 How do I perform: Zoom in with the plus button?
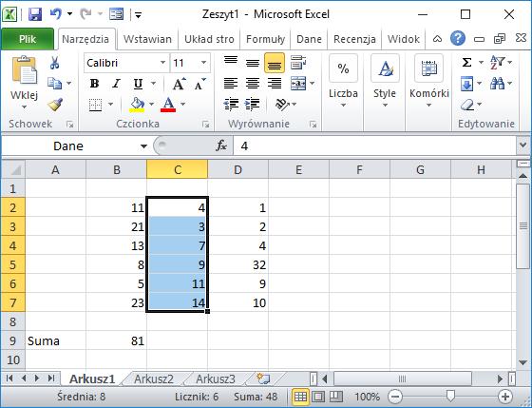point(505,397)
